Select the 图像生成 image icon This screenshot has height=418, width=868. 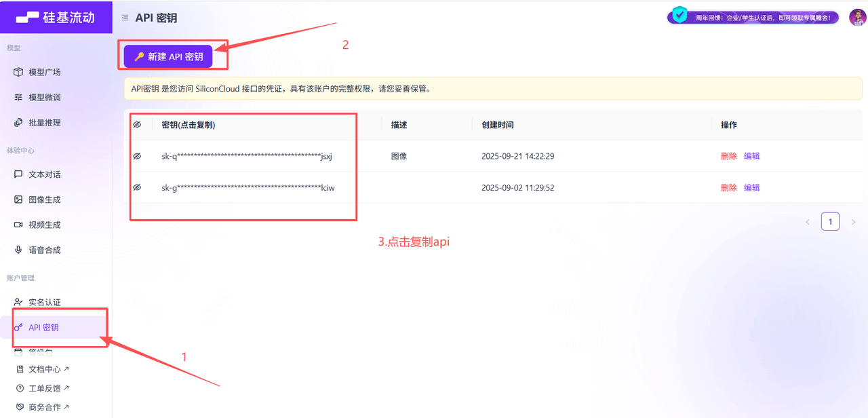[x=18, y=199]
